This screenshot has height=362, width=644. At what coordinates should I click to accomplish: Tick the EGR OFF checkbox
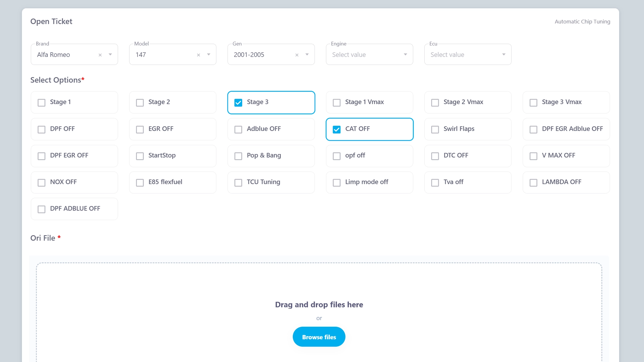pos(140,129)
